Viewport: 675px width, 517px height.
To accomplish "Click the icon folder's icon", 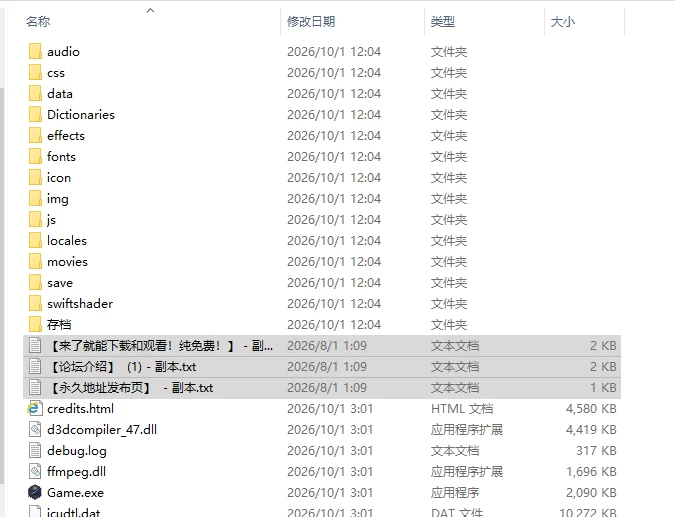I will 35,177.
